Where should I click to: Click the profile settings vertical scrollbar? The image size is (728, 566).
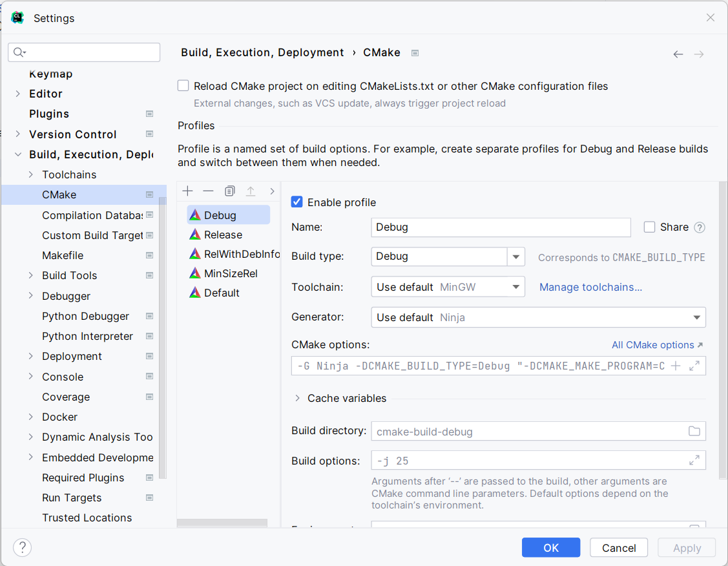point(723,330)
